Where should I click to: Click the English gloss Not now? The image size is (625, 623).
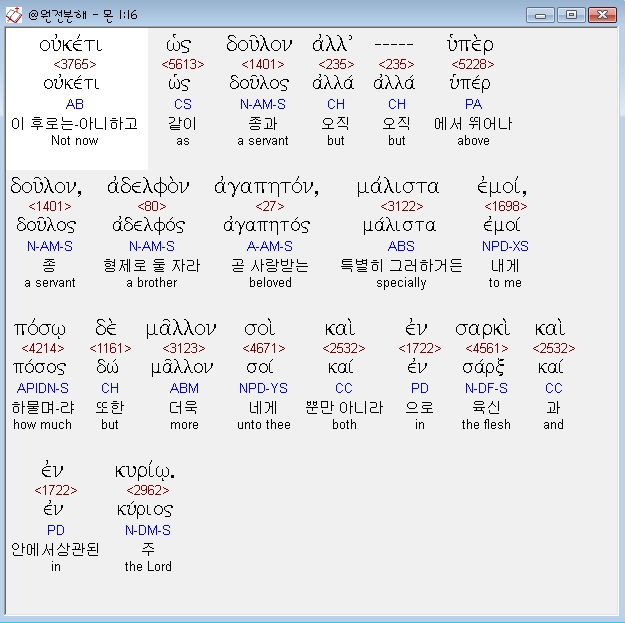75,141
